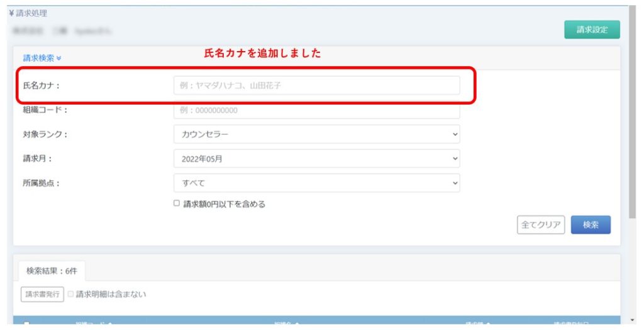This screenshot has height=330, width=644.
Task: Expand the 請求月 month selector
Action: point(316,159)
